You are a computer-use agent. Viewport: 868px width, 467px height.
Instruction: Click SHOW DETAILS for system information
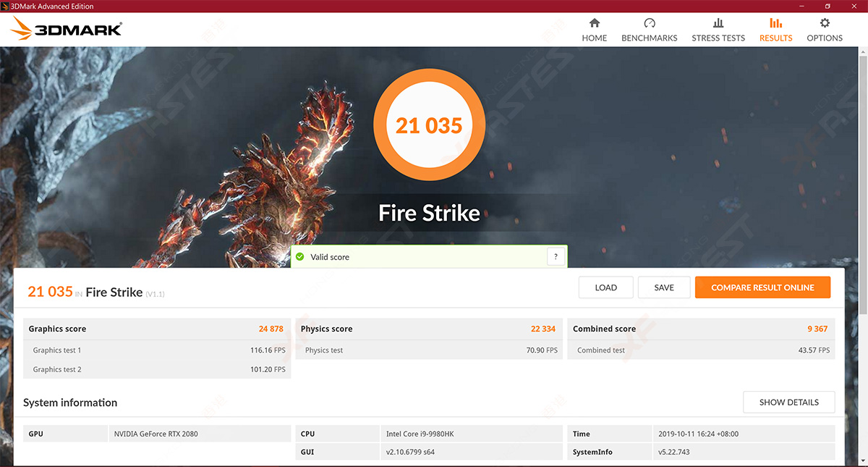tap(789, 402)
